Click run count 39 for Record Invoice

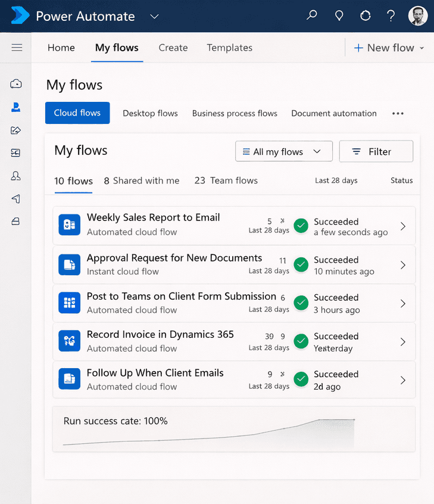(269, 337)
